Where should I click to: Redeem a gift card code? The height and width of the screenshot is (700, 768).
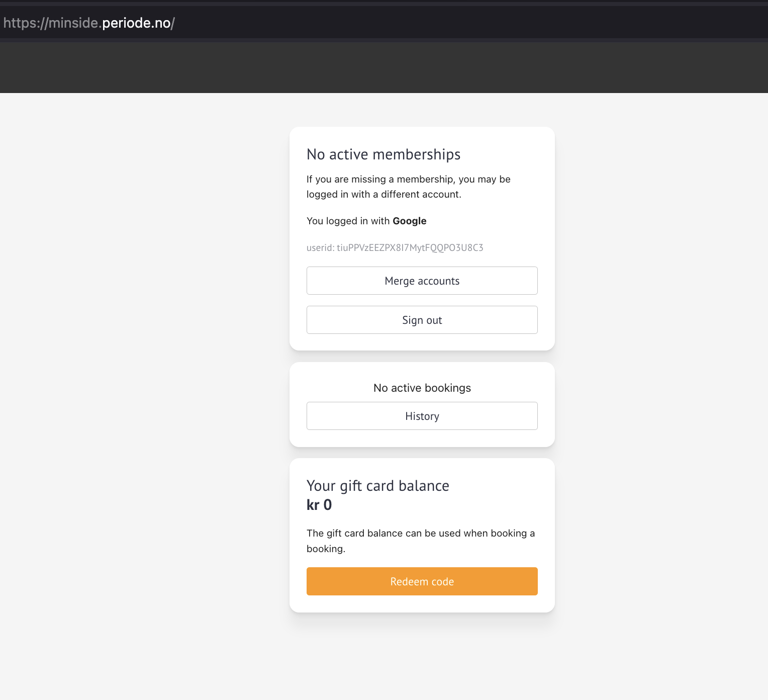click(x=422, y=581)
